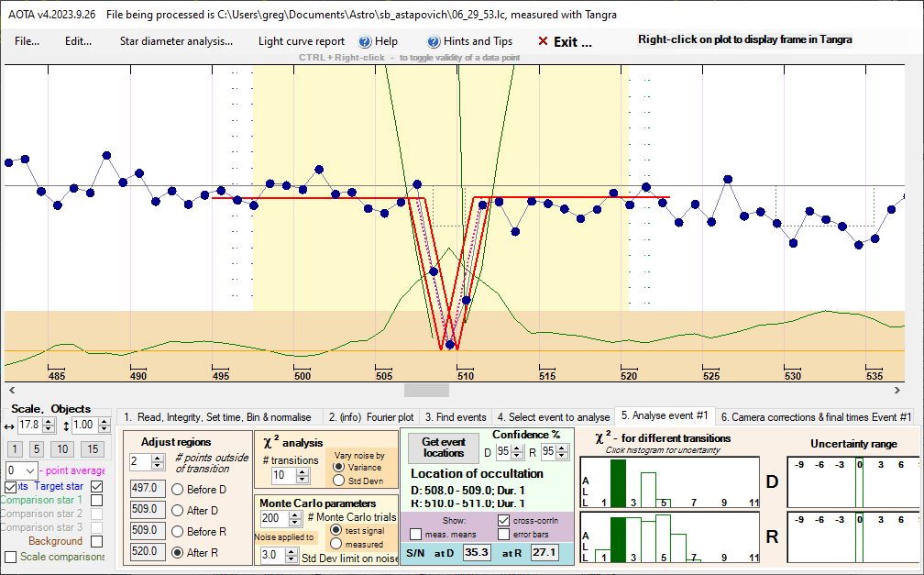924x575 pixels.
Task: Toggle the cross-corrln checkbox
Action: click(504, 520)
